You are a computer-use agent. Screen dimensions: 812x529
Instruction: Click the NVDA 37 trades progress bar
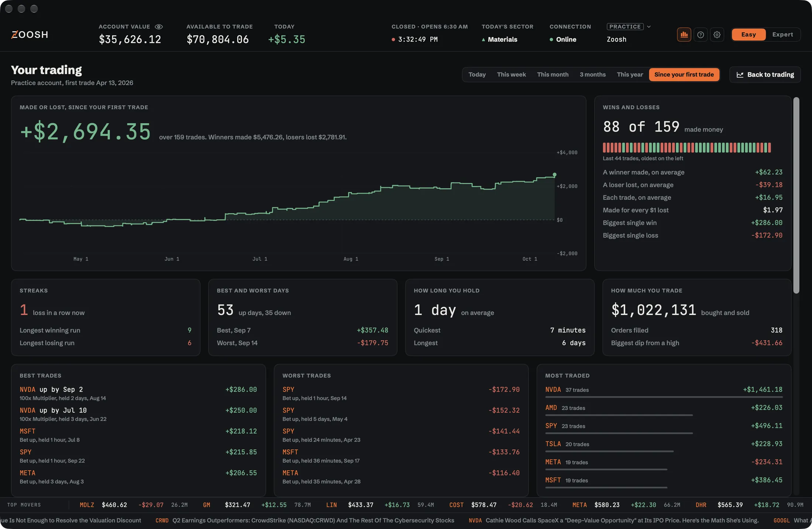[664, 397]
